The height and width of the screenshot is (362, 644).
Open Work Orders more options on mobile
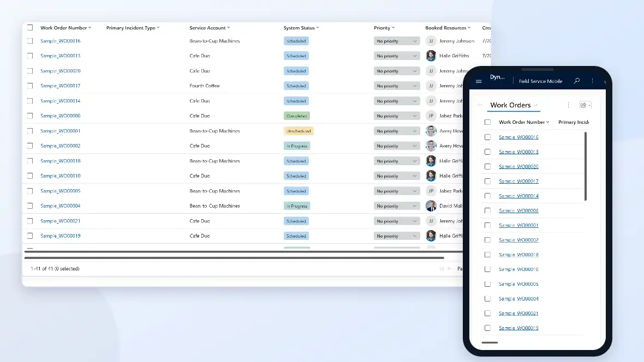click(569, 105)
